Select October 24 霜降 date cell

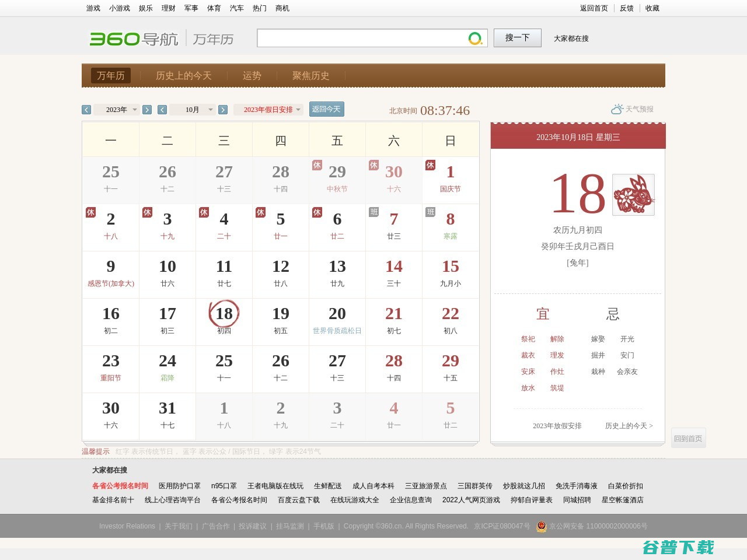167,369
